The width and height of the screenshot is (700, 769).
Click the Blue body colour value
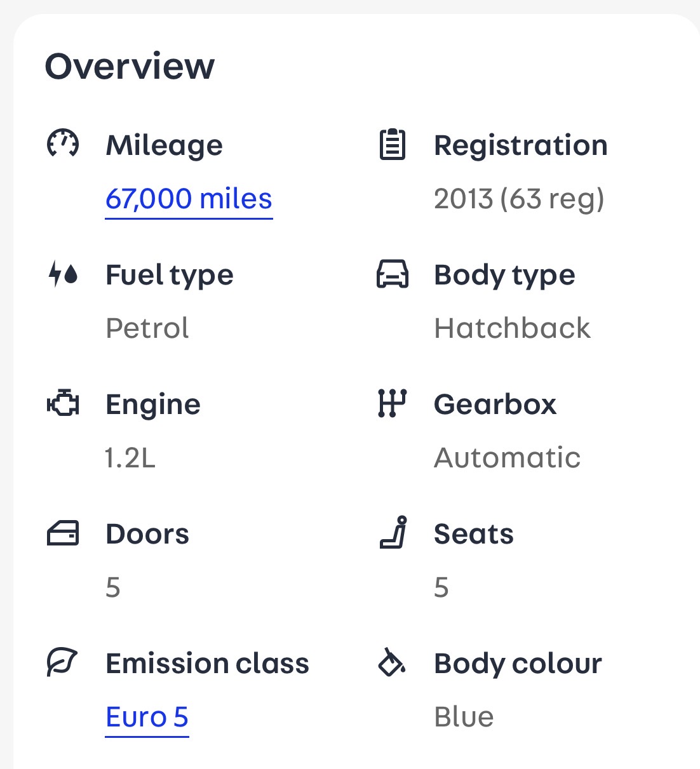click(x=464, y=717)
